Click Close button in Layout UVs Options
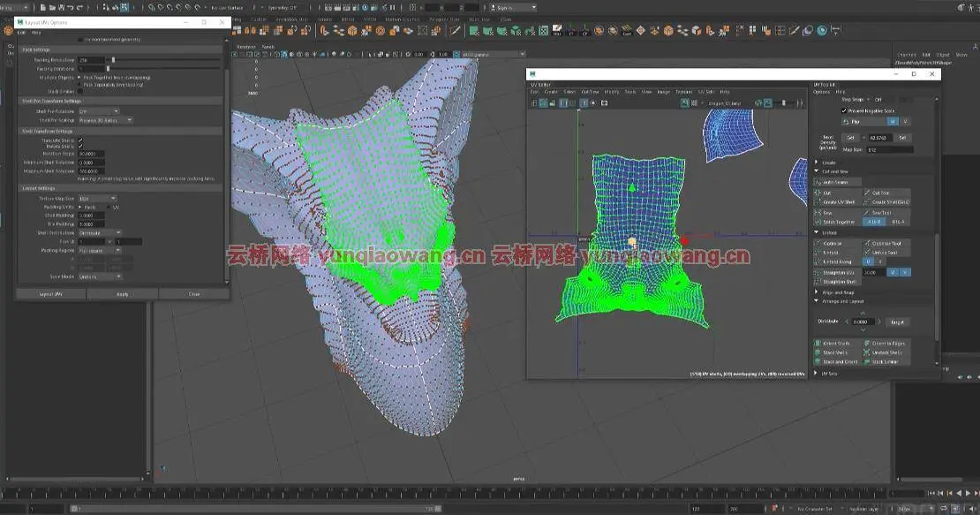 [x=194, y=294]
